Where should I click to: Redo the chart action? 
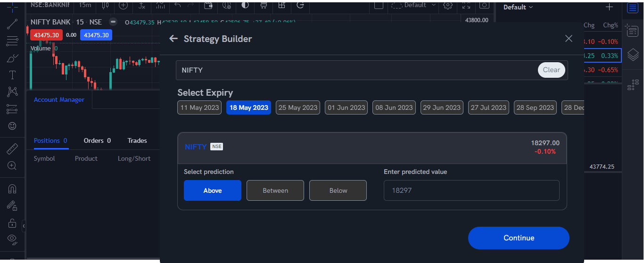(191, 6)
